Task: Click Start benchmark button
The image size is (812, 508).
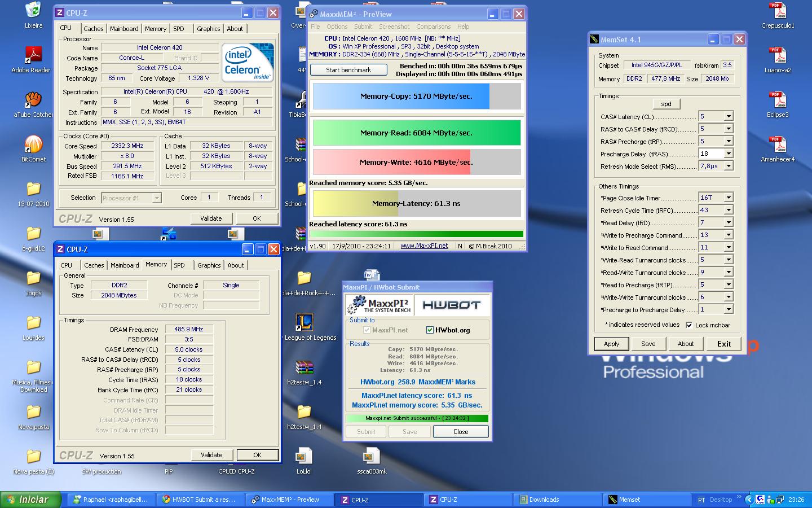Action: click(x=348, y=70)
